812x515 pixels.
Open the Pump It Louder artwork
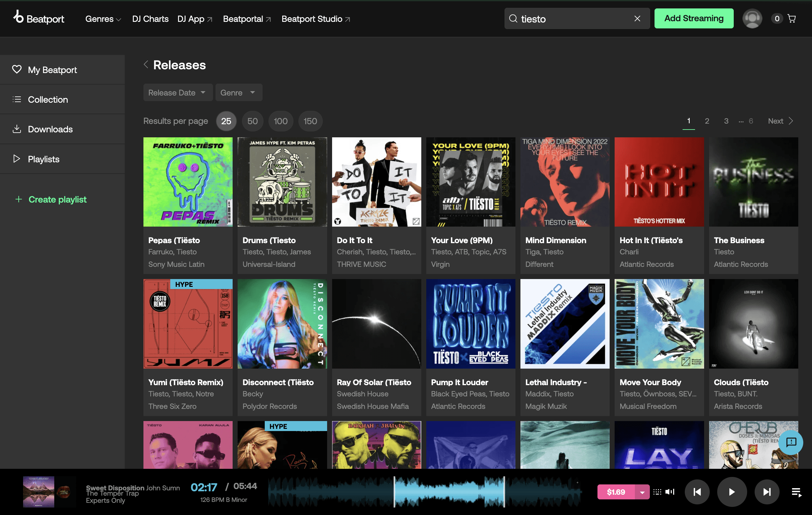471,324
